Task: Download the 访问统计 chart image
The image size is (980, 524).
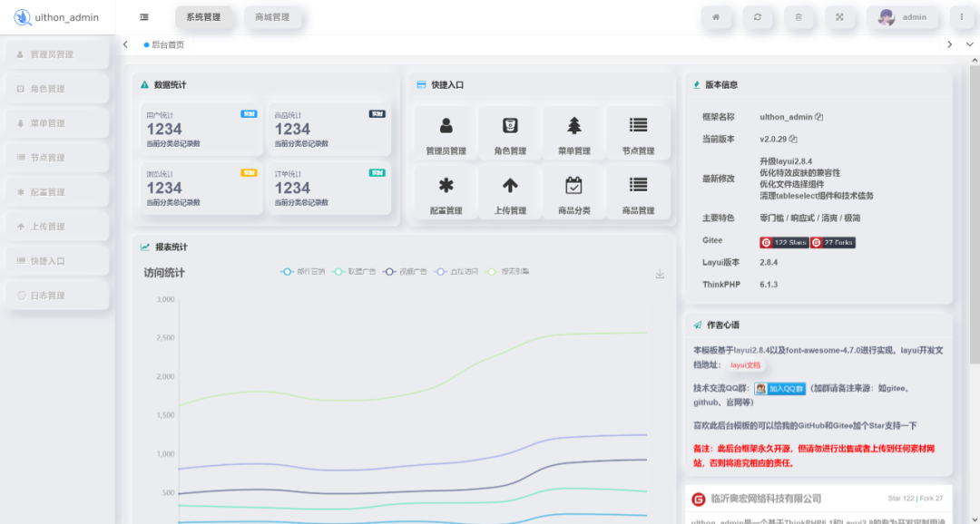Action: [x=660, y=273]
